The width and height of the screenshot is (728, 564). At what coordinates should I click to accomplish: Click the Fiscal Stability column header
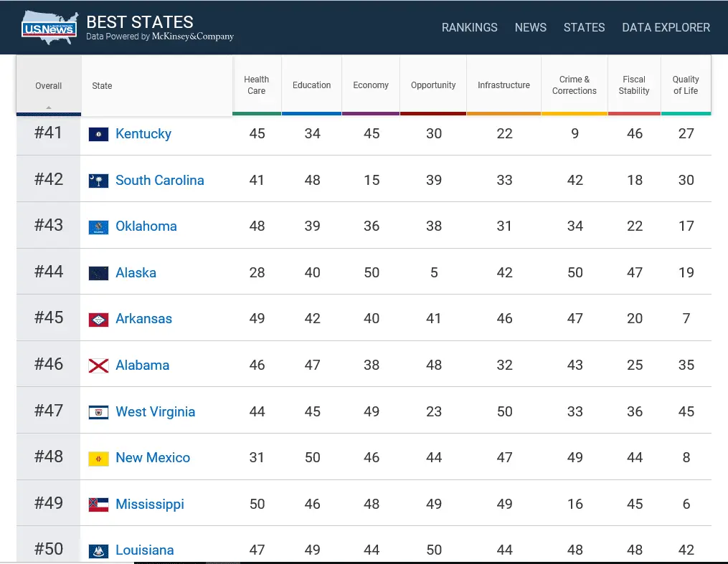tap(634, 85)
